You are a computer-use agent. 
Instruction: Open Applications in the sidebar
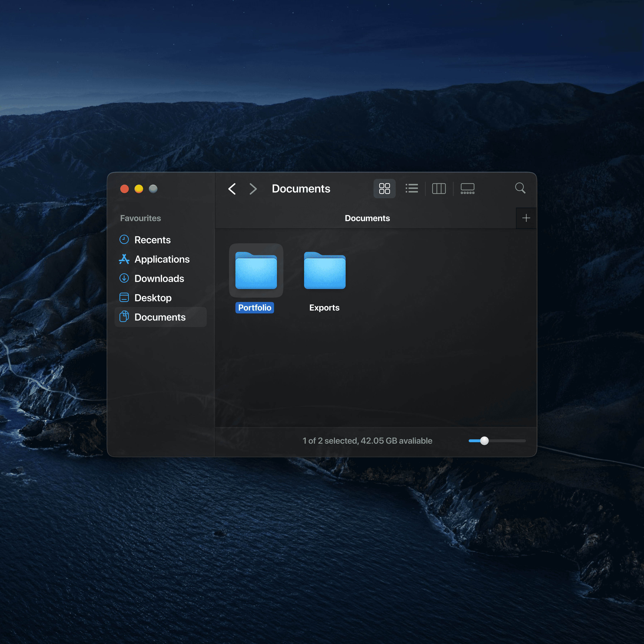162,259
